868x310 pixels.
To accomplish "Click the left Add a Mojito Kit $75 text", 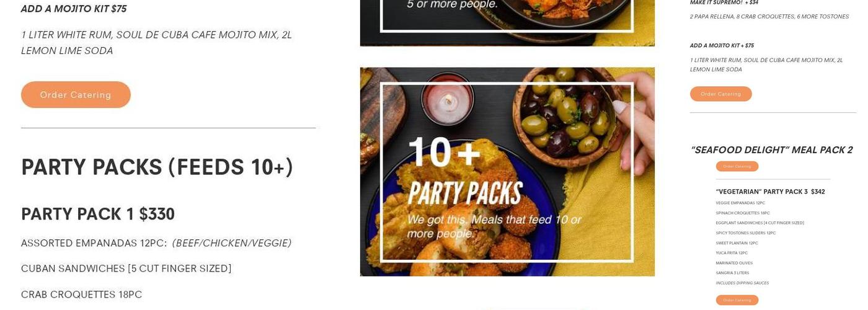I will 74,9.
